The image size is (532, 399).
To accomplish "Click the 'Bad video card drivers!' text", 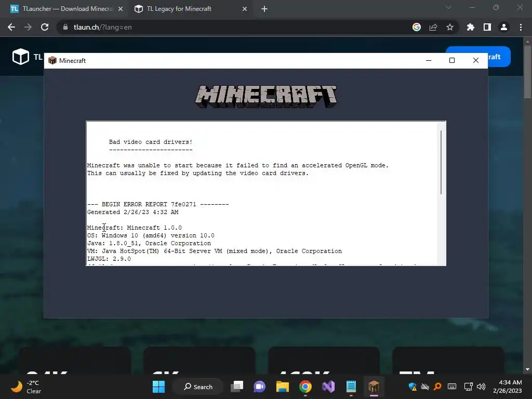I will point(151,142).
